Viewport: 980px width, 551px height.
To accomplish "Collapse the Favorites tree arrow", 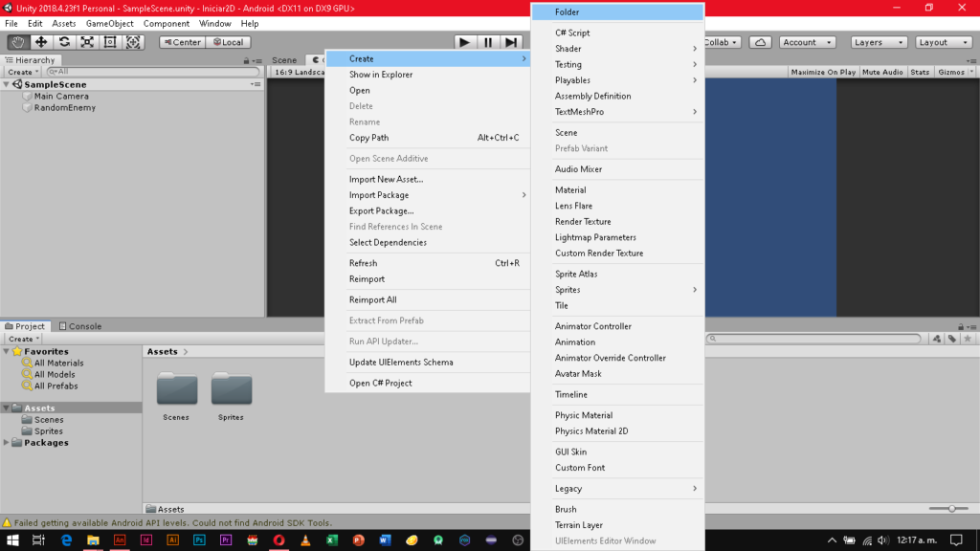I will (x=7, y=352).
